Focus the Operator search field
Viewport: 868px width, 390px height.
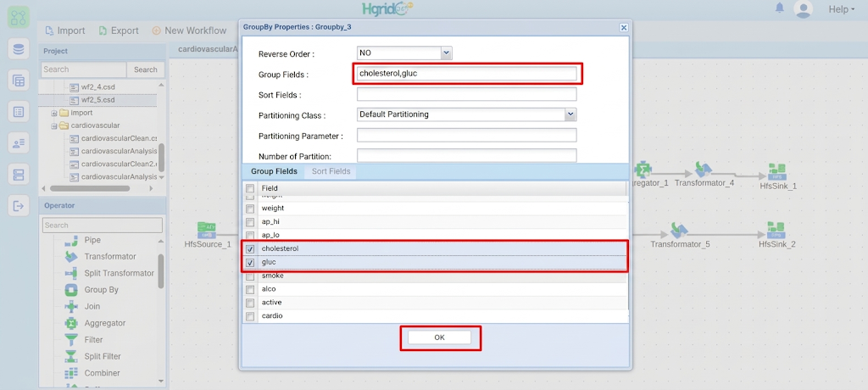[103, 225]
